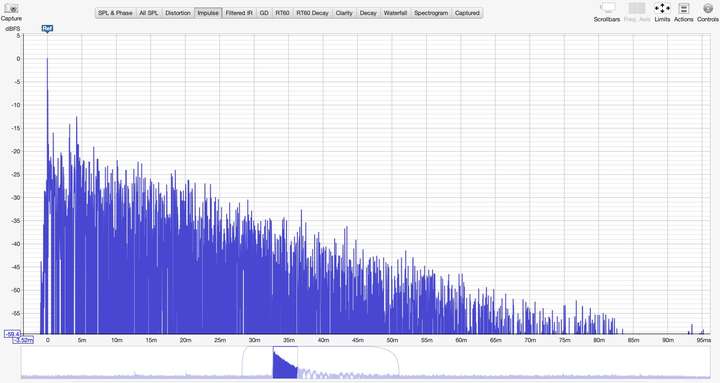Switch to the All SPL tab
Screen dimensions: 720x383
point(149,13)
